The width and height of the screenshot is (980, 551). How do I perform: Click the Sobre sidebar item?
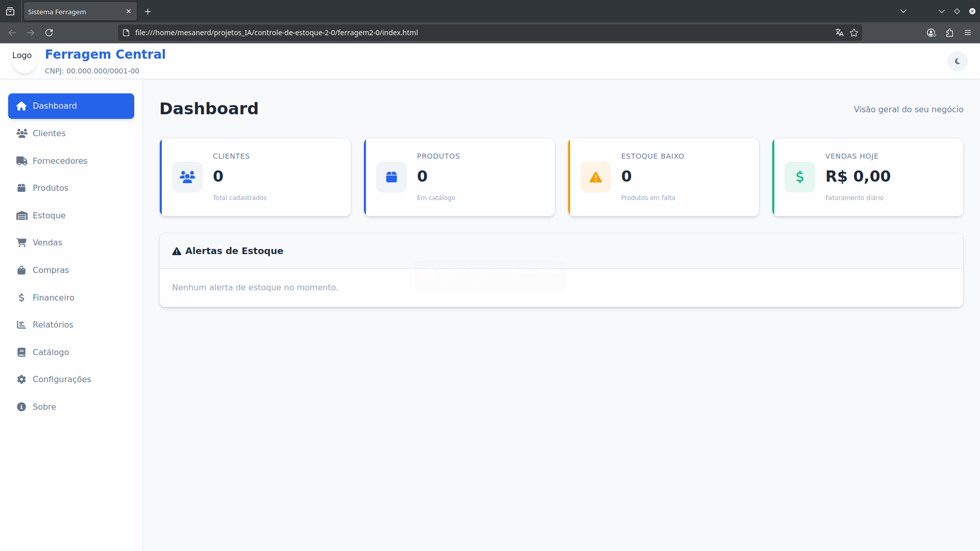44,407
